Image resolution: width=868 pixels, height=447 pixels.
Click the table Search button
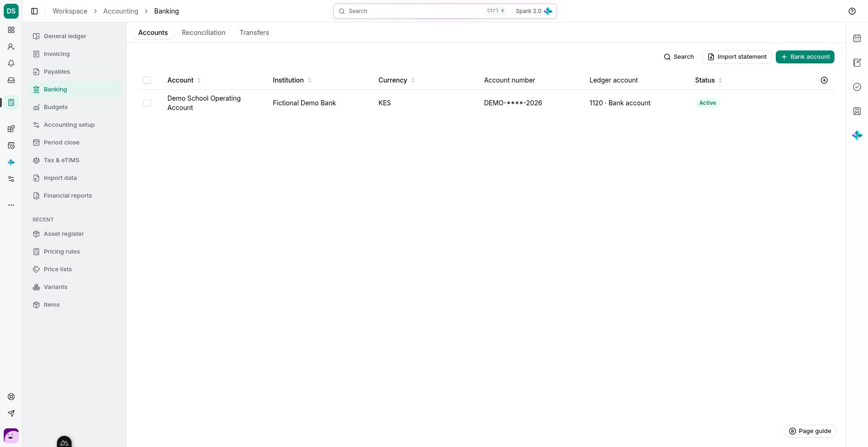[678, 57]
